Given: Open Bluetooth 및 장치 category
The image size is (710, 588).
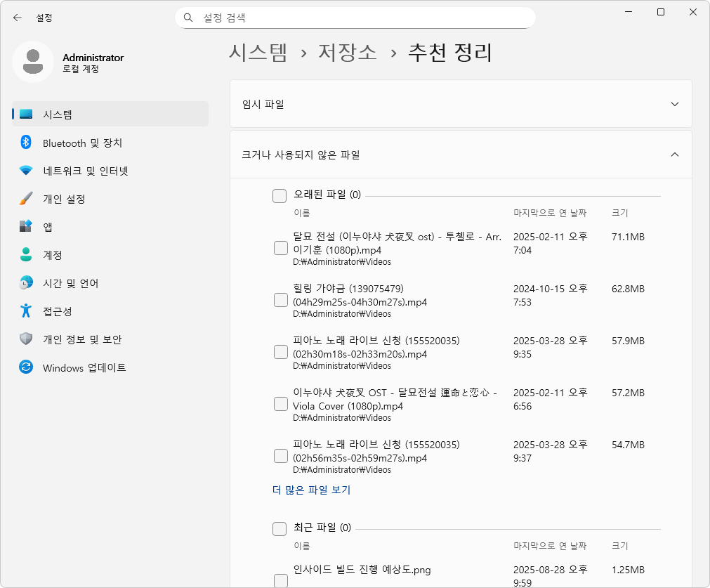Looking at the screenshot, I should click(x=110, y=143).
